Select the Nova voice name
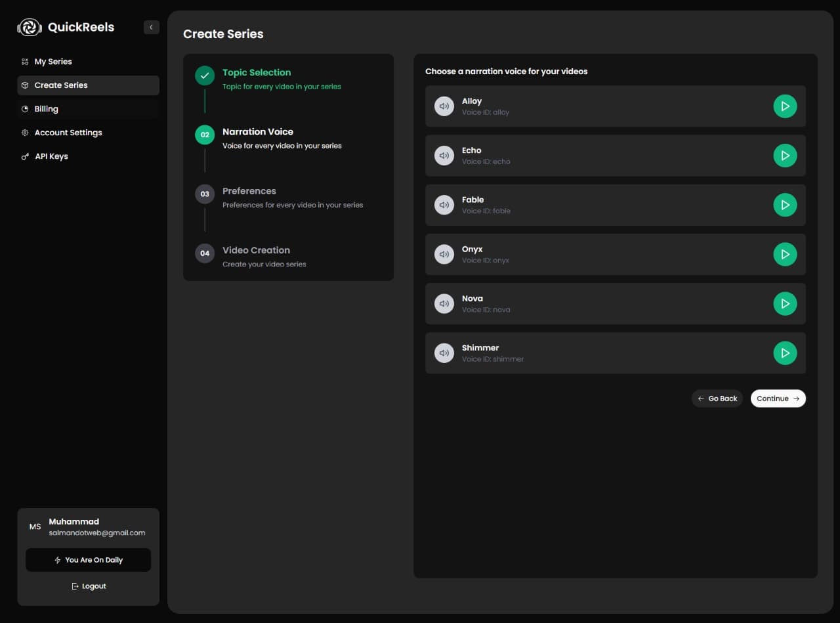The width and height of the screenshot is (840, 623). coord(472,298)
